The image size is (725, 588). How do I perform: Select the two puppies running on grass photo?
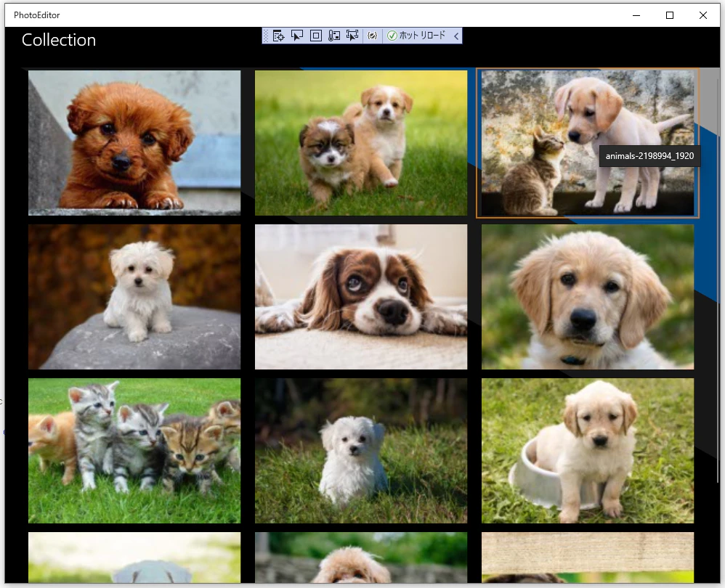click(x=360, y=143)
